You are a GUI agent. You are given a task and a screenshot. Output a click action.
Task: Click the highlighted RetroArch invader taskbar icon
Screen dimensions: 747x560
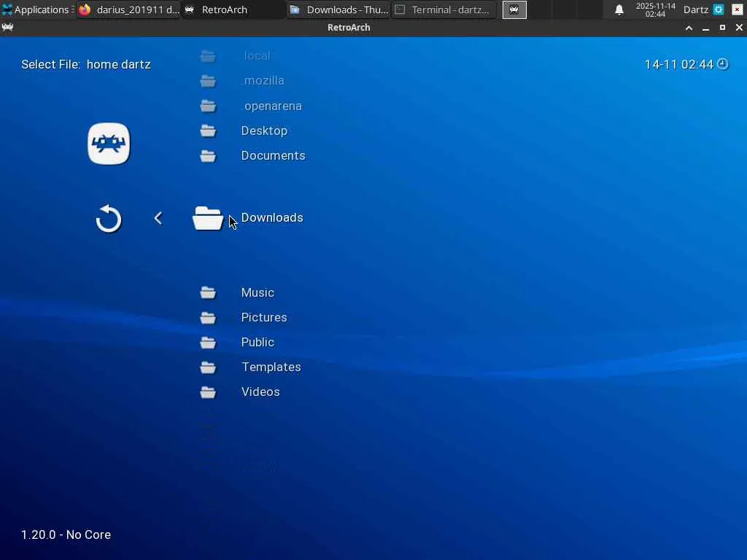click(x=514, y=9)
